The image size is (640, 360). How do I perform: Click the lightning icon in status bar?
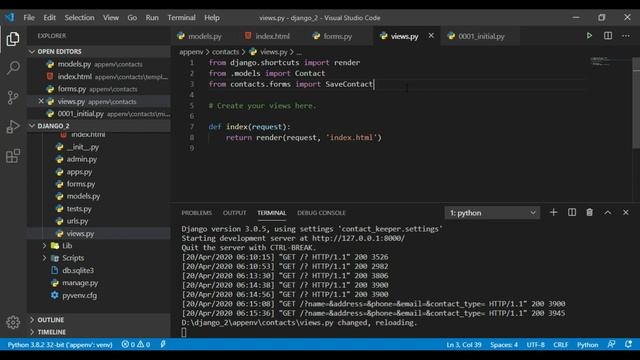click(x=163, y=344)
